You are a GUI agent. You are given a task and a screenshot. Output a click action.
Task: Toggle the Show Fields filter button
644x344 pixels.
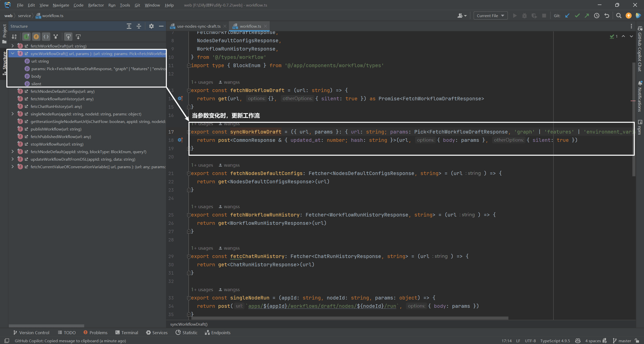click(36, 37)
